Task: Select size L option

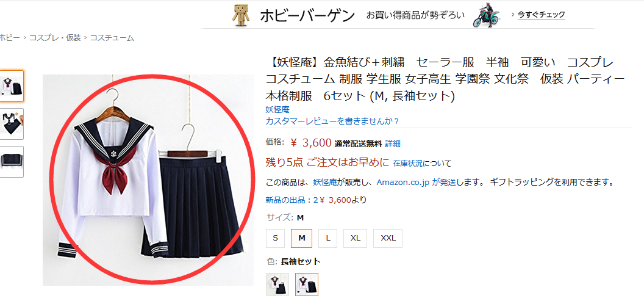Action: point(327,238)
